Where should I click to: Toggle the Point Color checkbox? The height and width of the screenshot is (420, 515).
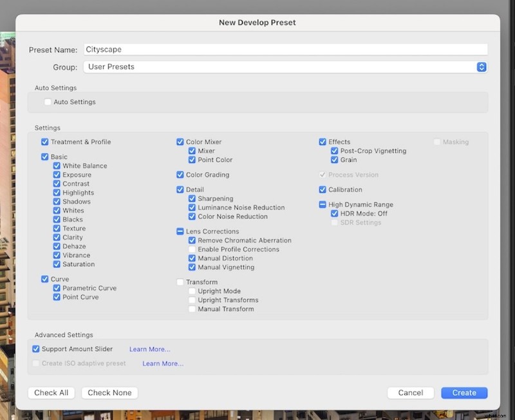click(x=192, y=160)
